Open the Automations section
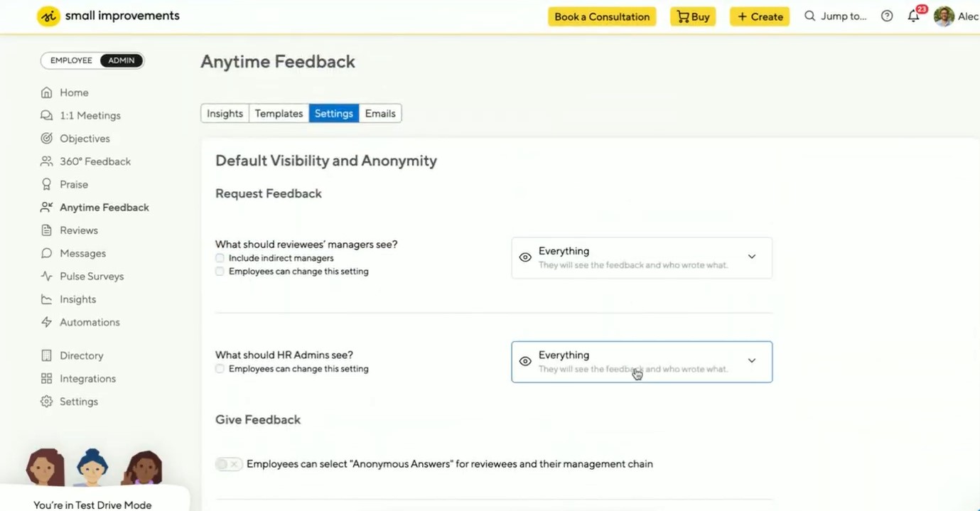 pyautogui.click(x=89, y=321)
